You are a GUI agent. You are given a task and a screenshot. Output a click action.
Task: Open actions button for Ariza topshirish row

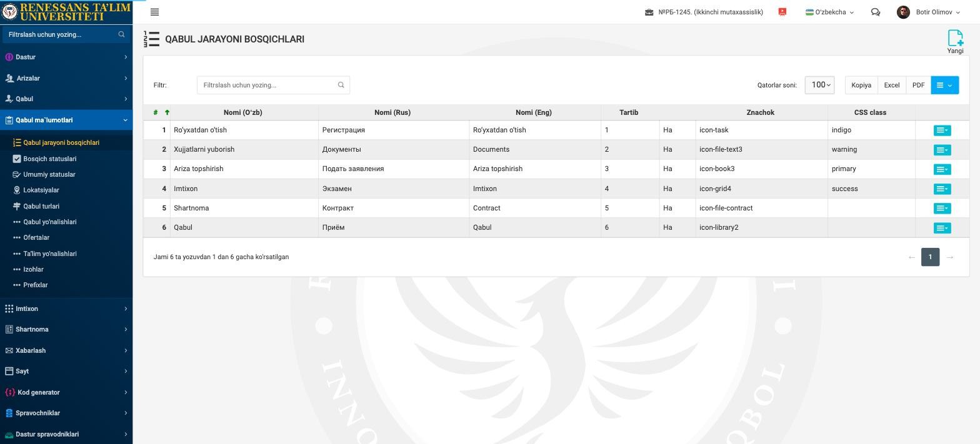tap(942, 169)
